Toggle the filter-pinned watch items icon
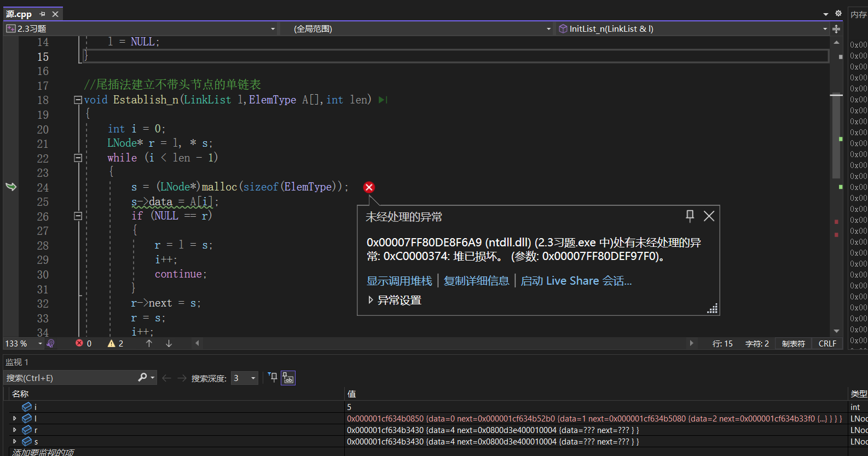This screenshot has height=456, width=868. click(x=273, y=377)
